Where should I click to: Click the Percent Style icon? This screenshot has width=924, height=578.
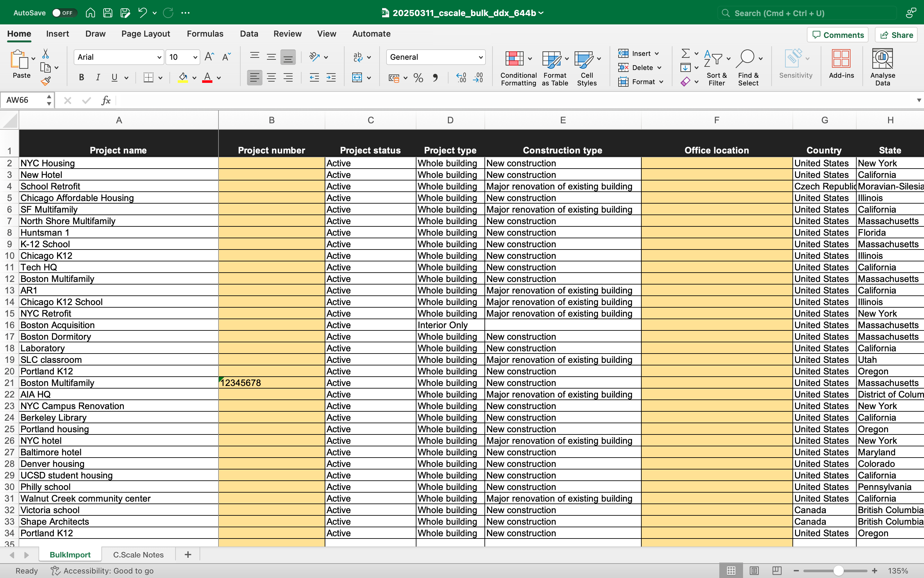(x=418, y=78)
